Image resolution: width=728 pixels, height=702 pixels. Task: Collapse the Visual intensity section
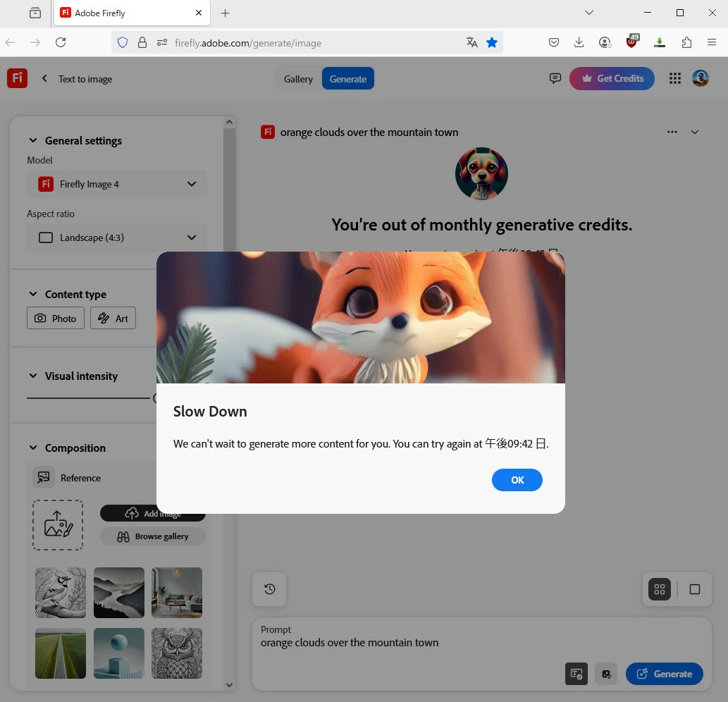[x=33, y=376]
